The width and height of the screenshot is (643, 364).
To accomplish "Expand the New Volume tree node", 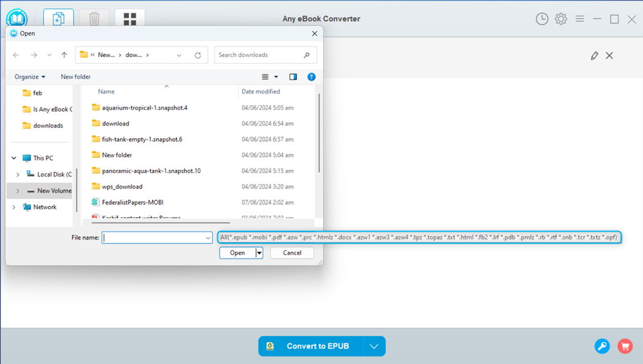I will pos(18,191).
